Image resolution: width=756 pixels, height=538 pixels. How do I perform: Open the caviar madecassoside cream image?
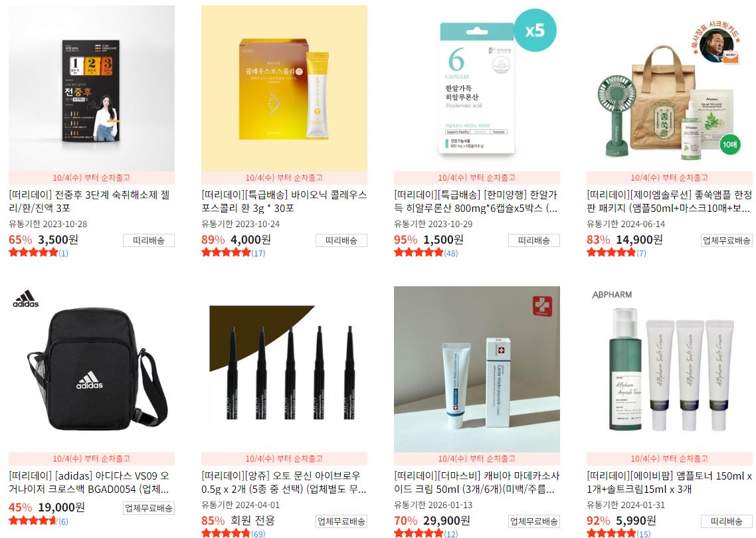click(477, 369)
